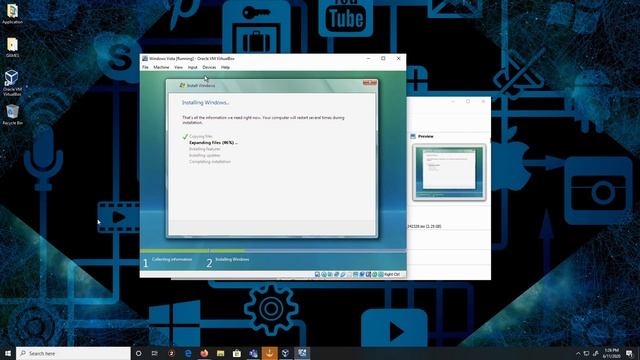This screenshot has width=640, height=360.
Task: Open the View menu
Action: pos(178,67)
